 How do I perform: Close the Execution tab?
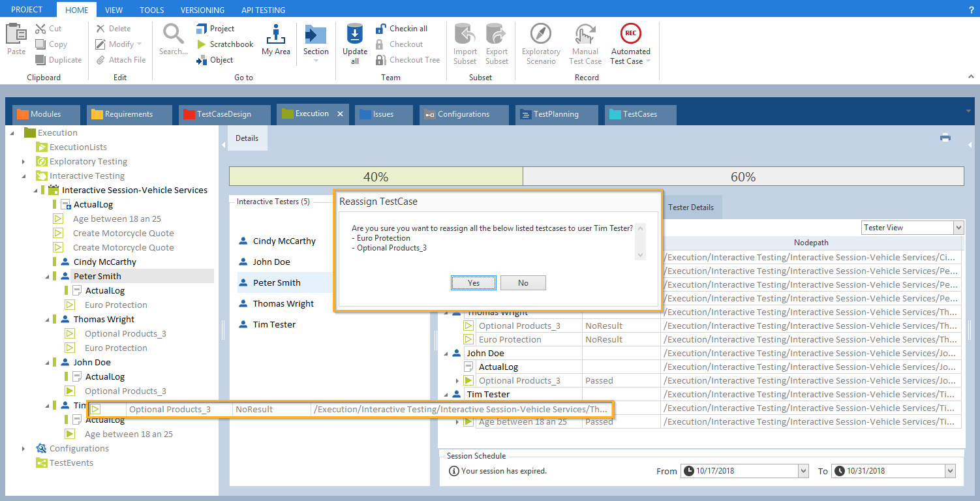click(x=340, y=114)
